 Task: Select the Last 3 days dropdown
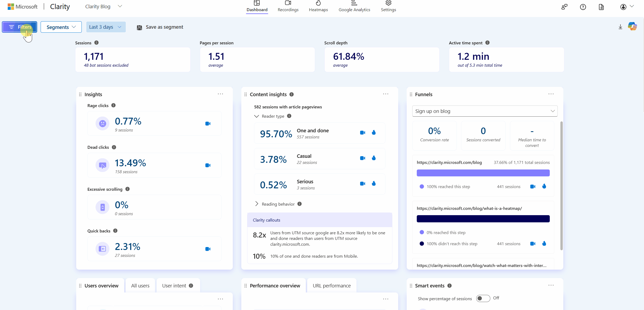point(105,27)
